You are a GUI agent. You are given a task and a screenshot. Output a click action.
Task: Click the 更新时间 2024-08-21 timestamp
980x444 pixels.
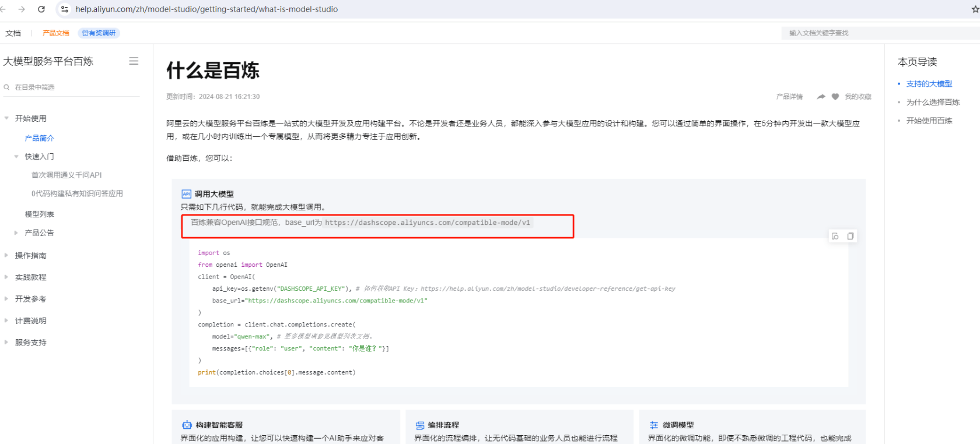(x=213, y=97)
